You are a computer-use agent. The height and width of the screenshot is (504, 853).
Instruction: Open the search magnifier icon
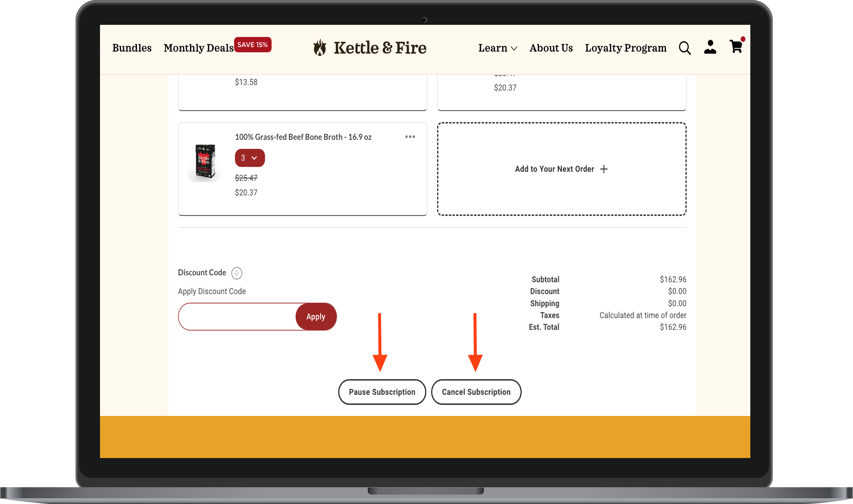tap(685, 48)
